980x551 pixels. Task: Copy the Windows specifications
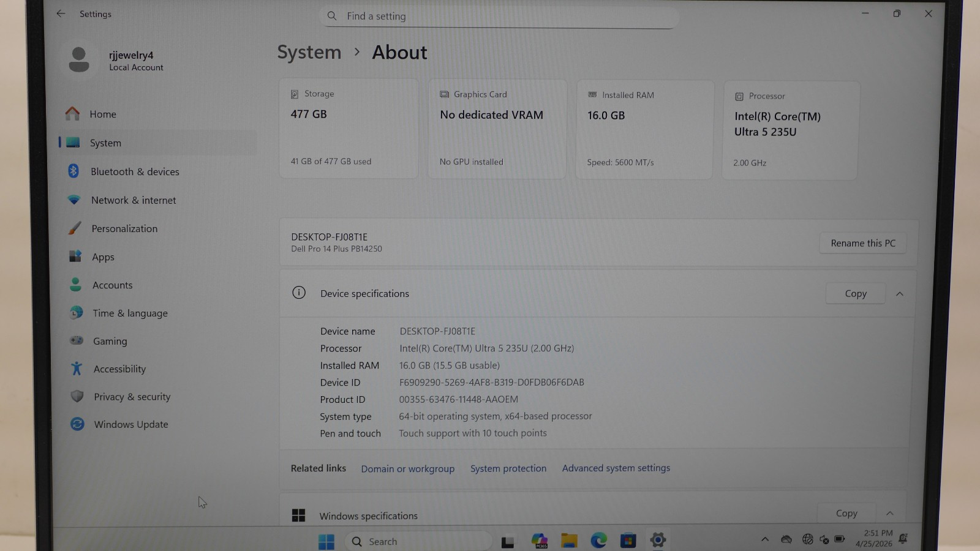click(x=846, y=513)
